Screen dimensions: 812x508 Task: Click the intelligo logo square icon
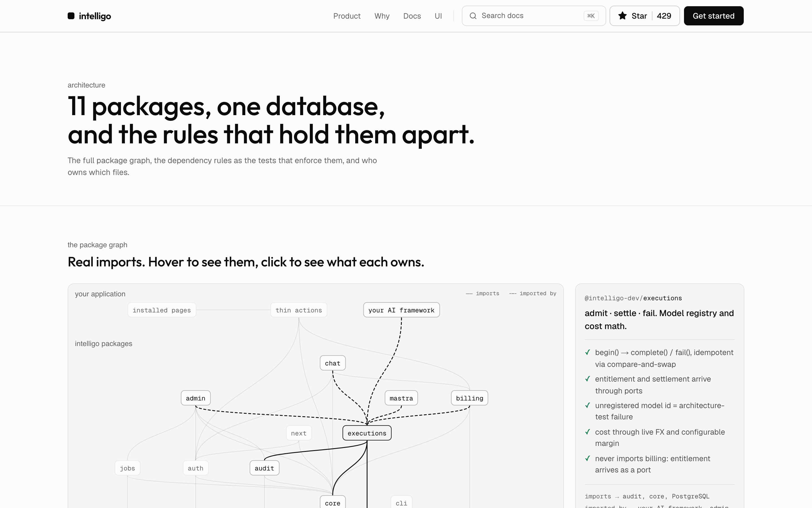point(71,16)
